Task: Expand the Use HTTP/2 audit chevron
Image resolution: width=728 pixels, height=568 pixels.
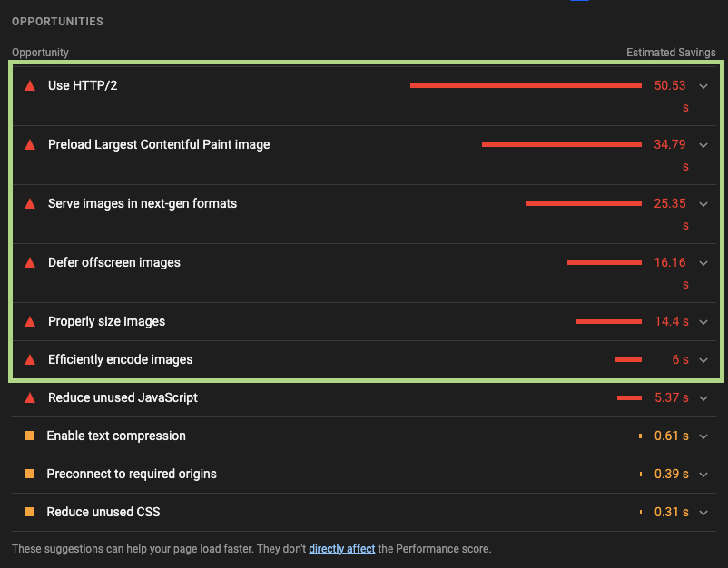Action: pyautogui.click(x=703, y=85)
